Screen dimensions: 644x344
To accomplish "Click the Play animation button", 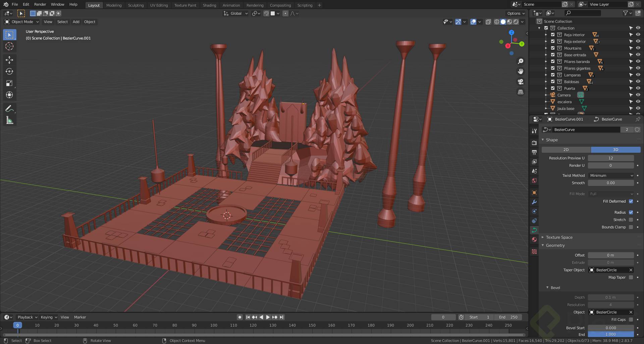I will tap(268, 317).
